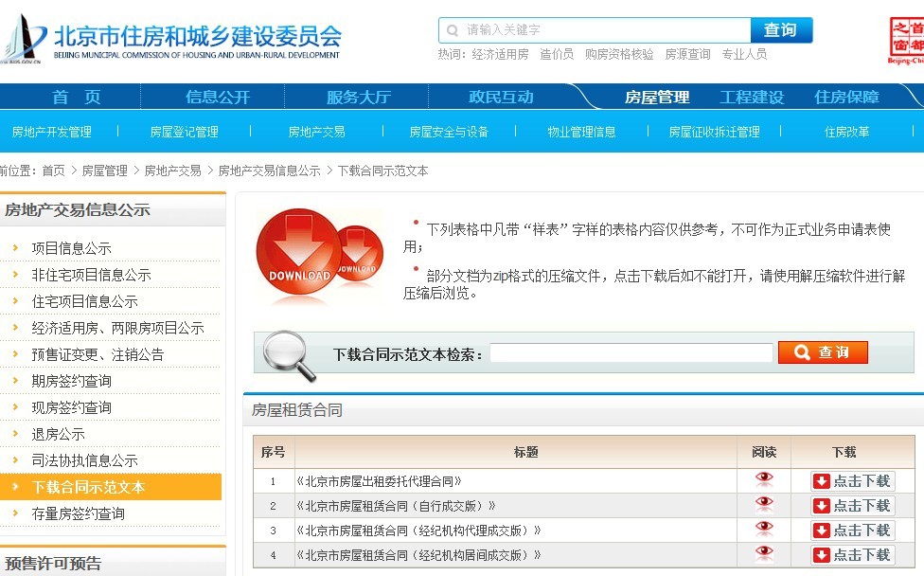
Task: Click the eye read icon for row 4
Action: click(764, 553)
